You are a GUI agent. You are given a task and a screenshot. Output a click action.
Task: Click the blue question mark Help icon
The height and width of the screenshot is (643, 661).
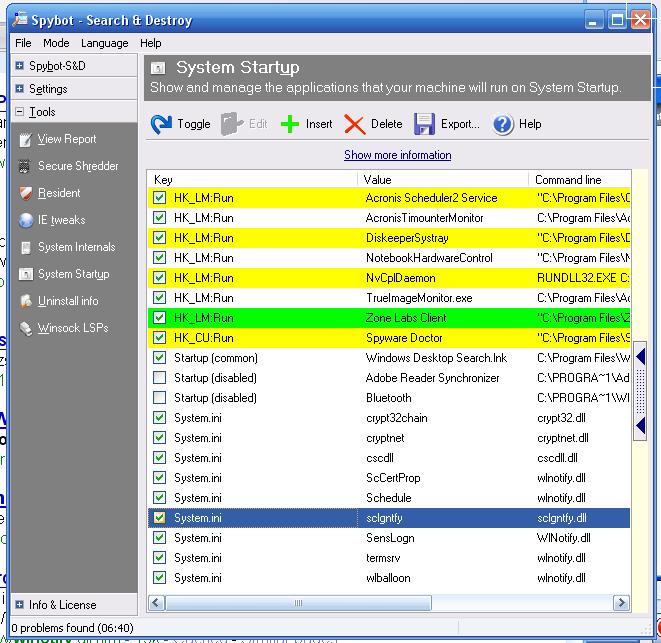[502, 124]
